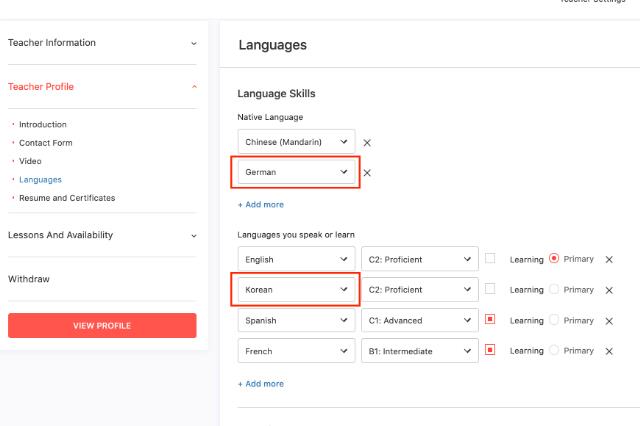Change Spanish level C1: Advanced dropdown
This screenshot has width=640, height=426.
tap(420, 320)
